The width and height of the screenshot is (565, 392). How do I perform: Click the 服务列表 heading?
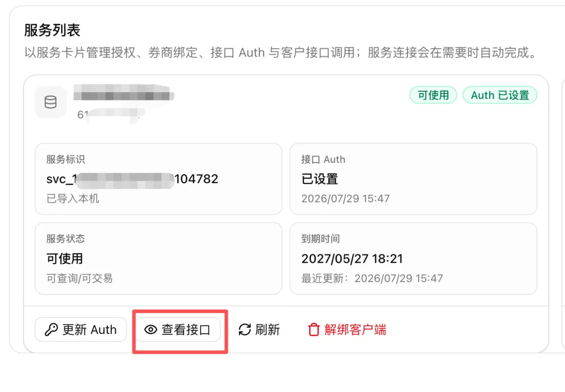point(52,30)
